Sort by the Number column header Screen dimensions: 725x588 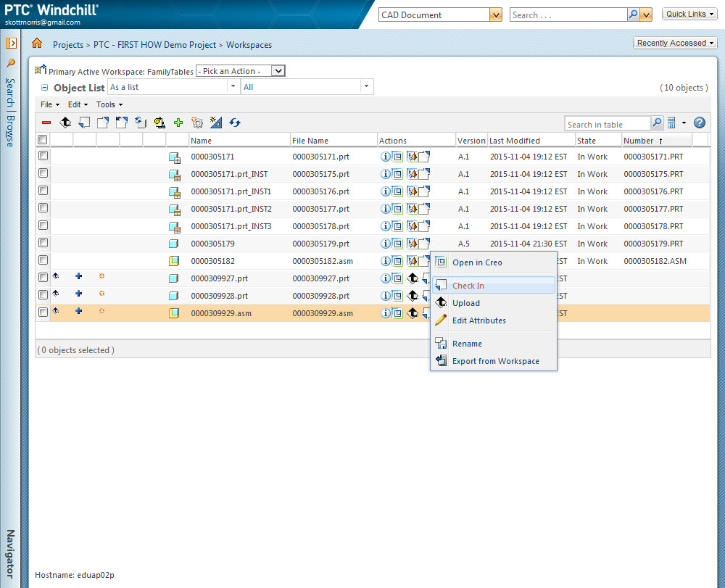(657, 141)
